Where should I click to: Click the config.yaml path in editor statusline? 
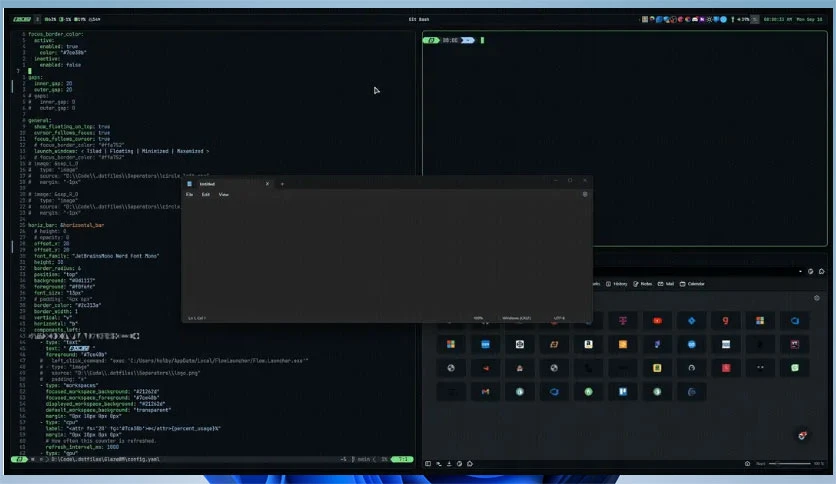point(105,459)
